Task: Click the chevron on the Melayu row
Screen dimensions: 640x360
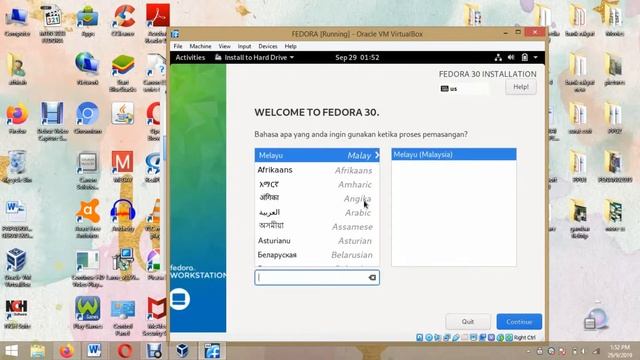Action: coord(376,155)
